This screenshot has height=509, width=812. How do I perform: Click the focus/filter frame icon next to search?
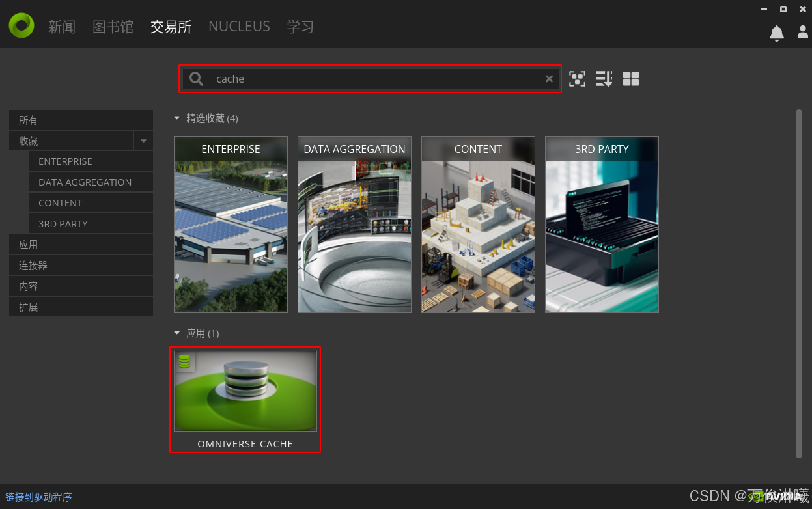[577, 79]
